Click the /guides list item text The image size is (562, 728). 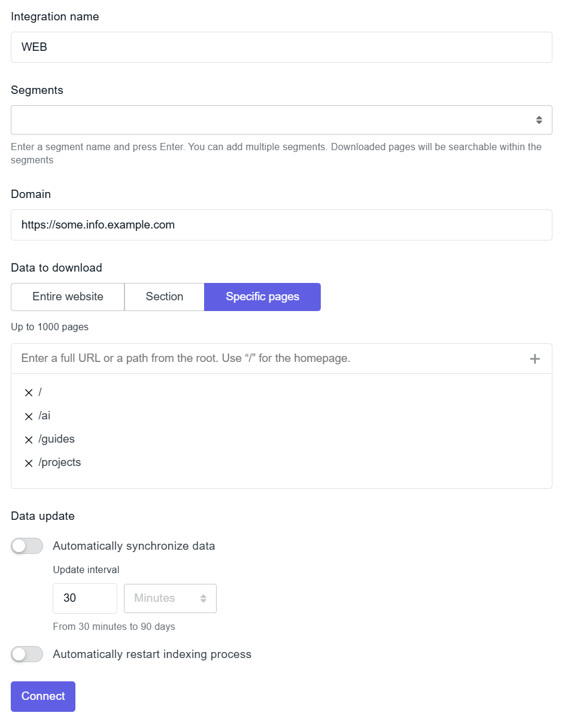tap(57, 439)
